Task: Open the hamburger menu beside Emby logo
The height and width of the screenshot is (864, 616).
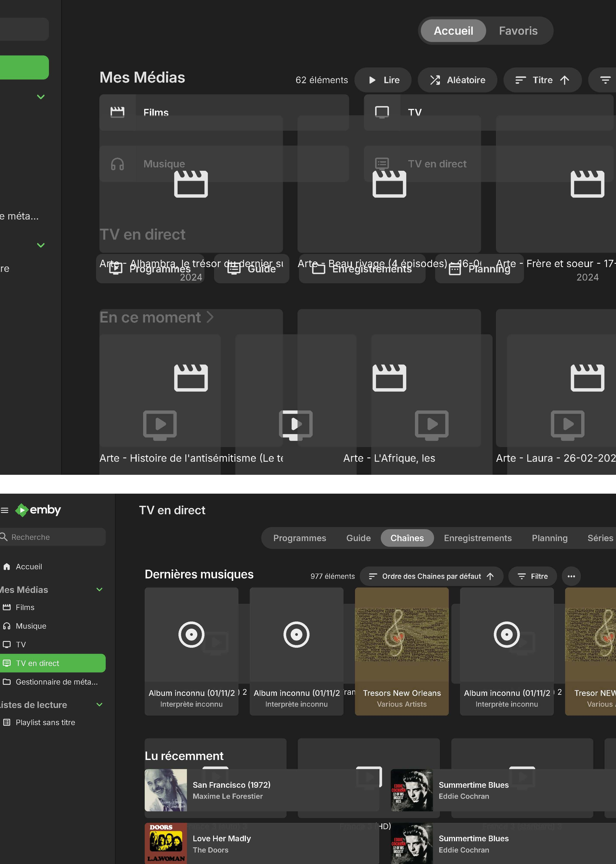Action: [x=5, y=510]
